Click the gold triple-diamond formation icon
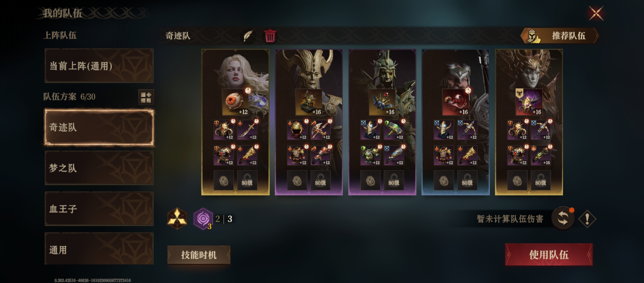The height and width of the screenshot is (283, 644). [x=177, y=219]
